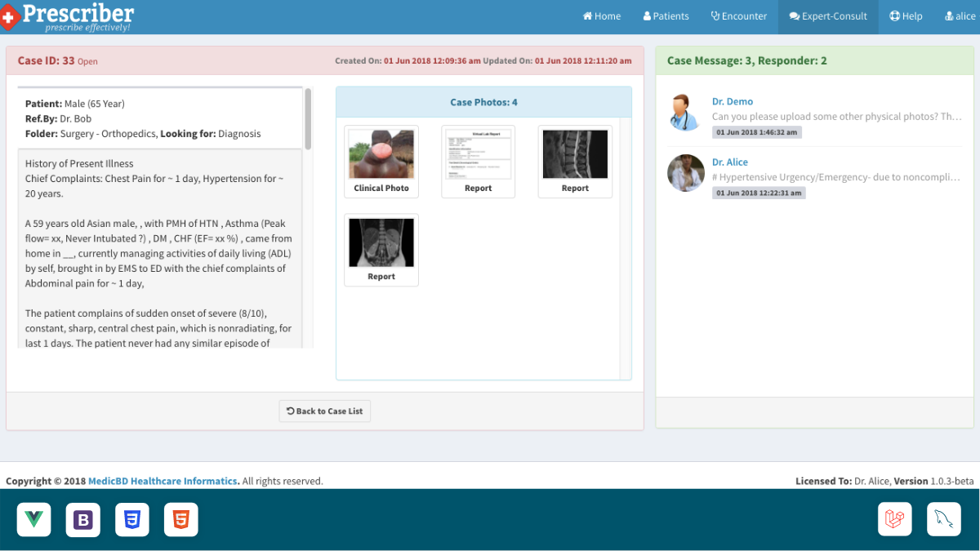Click the HTML5 badge icon in footer
This screenshot has height=551, width=980.
tap(181, 520)
